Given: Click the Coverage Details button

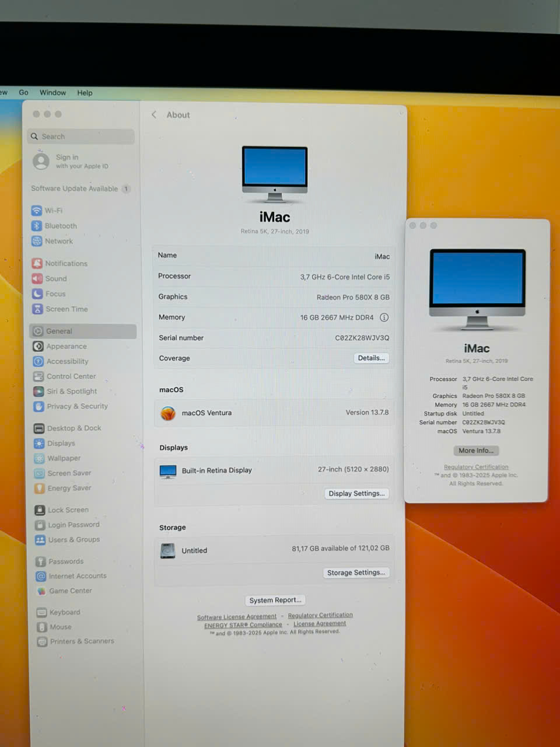Looking at the screenshot, I should tap(371, 358).
